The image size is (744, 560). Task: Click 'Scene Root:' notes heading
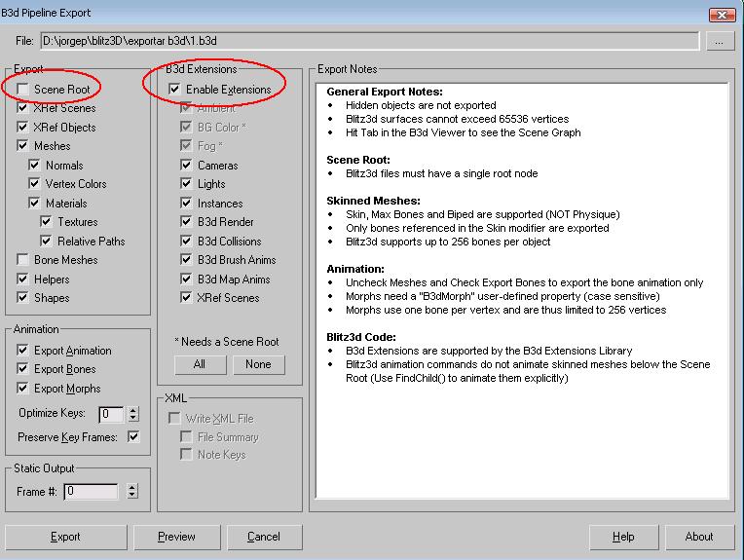[x=358, y=160]
